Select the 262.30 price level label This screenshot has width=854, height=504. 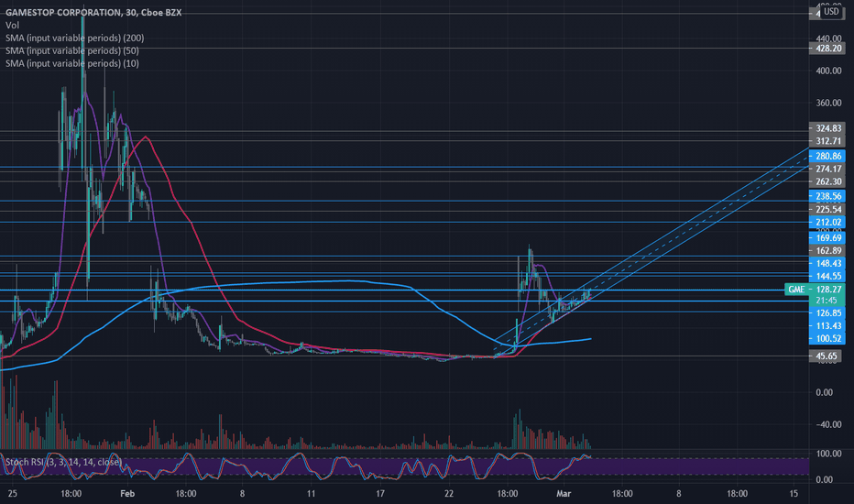[827, 181]
